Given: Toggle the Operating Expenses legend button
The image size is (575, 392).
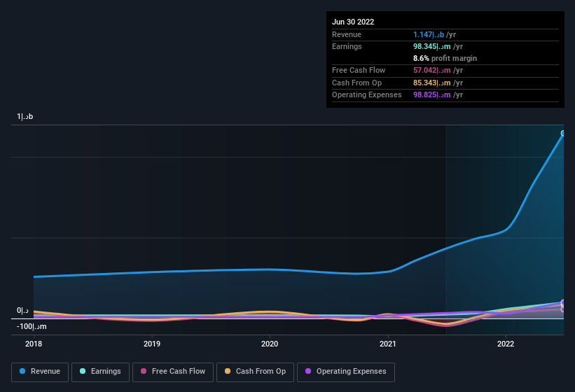Looking at the screenshot, I should [x=346, y=372].
